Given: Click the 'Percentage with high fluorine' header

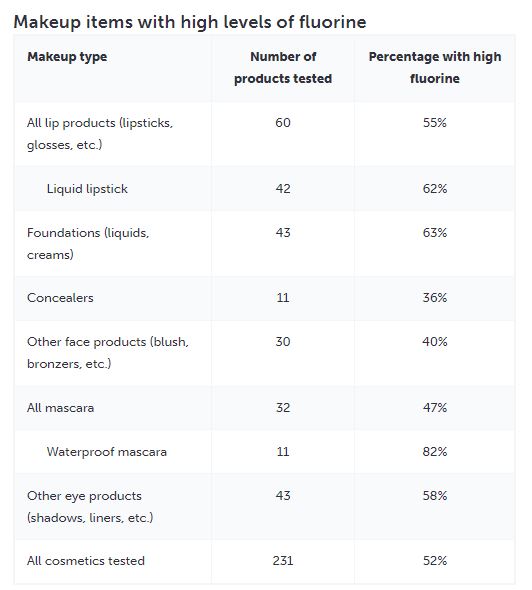Looking at the screenshot, I should [x=435, y=68].
